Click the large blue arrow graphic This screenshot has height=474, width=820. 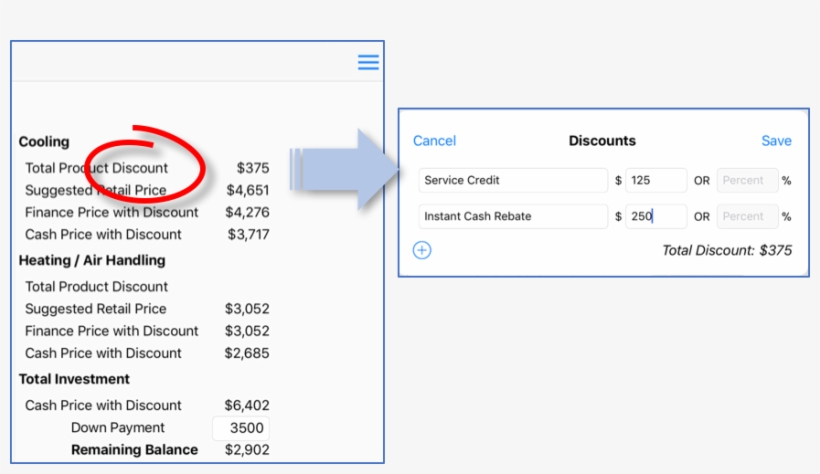pos(338,168)
